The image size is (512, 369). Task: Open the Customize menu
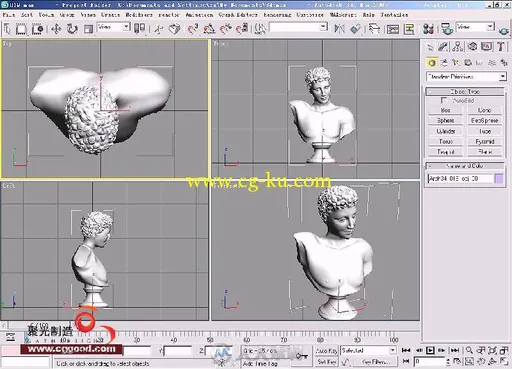pos(310,15)
